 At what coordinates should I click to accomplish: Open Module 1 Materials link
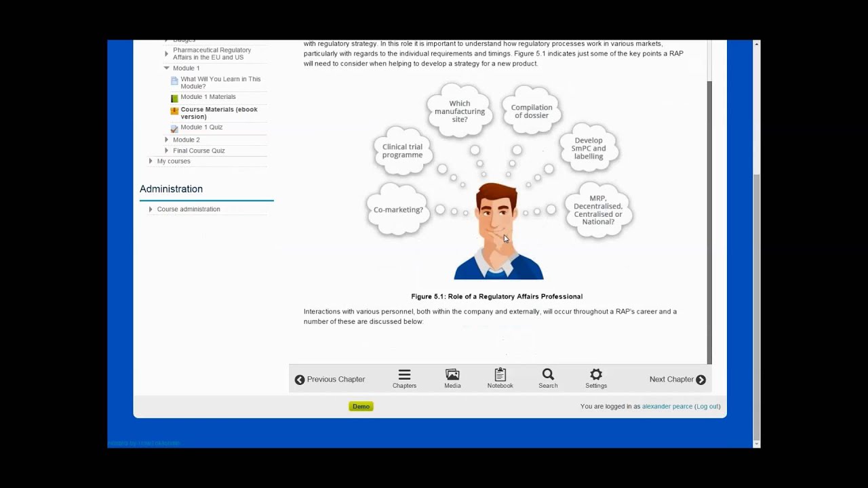208,97
